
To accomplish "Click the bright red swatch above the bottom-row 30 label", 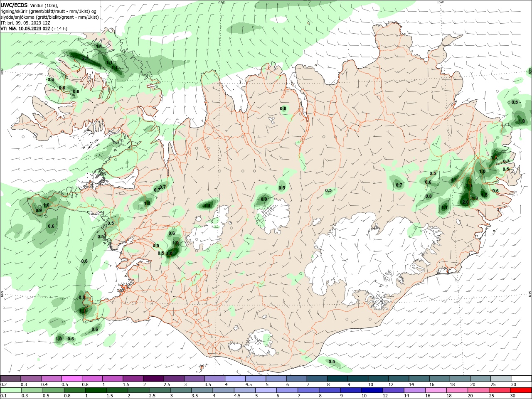I will coord(522,390).
